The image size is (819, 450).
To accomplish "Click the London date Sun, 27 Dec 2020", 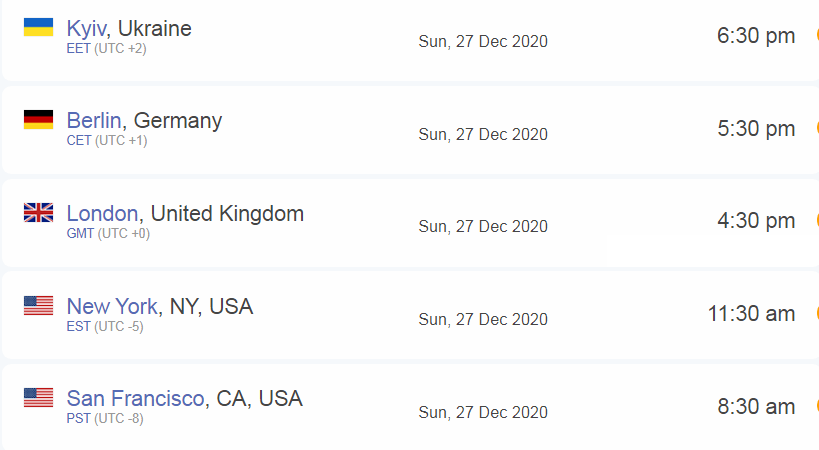I will (483, 227).
